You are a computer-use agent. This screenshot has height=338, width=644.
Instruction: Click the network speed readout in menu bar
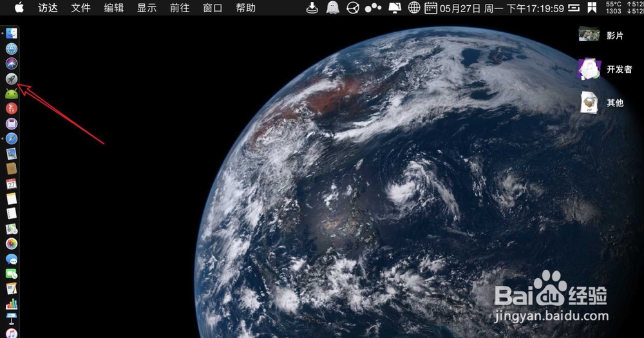pos(636,8)
